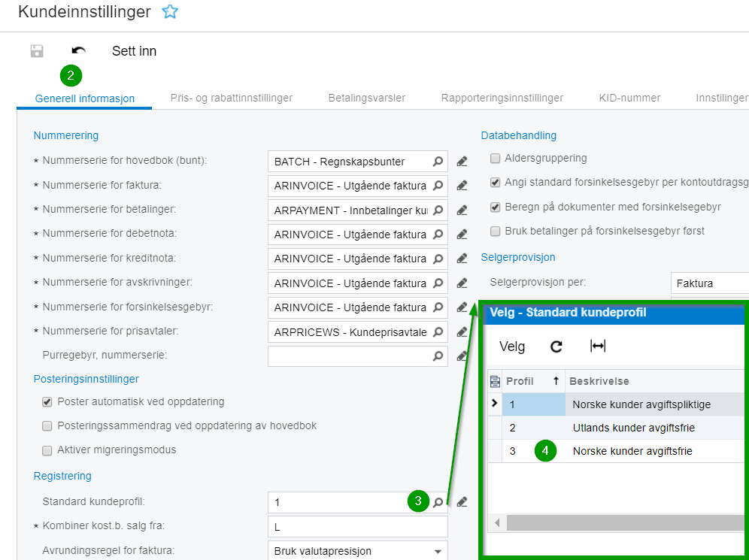Click the pencil icon next to Standard kundeprofil
The image size is (749, 560).
coord(462,501)
